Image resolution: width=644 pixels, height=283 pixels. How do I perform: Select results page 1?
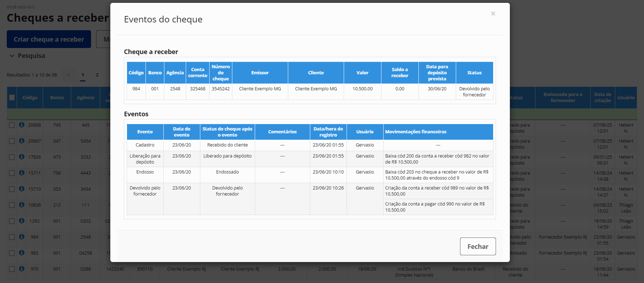click(x=83, y=75)
